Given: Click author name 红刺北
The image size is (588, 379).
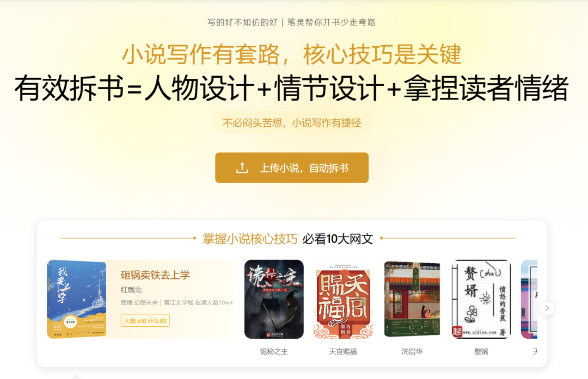Looking at the screenshot, I should (x=131, y=289).
